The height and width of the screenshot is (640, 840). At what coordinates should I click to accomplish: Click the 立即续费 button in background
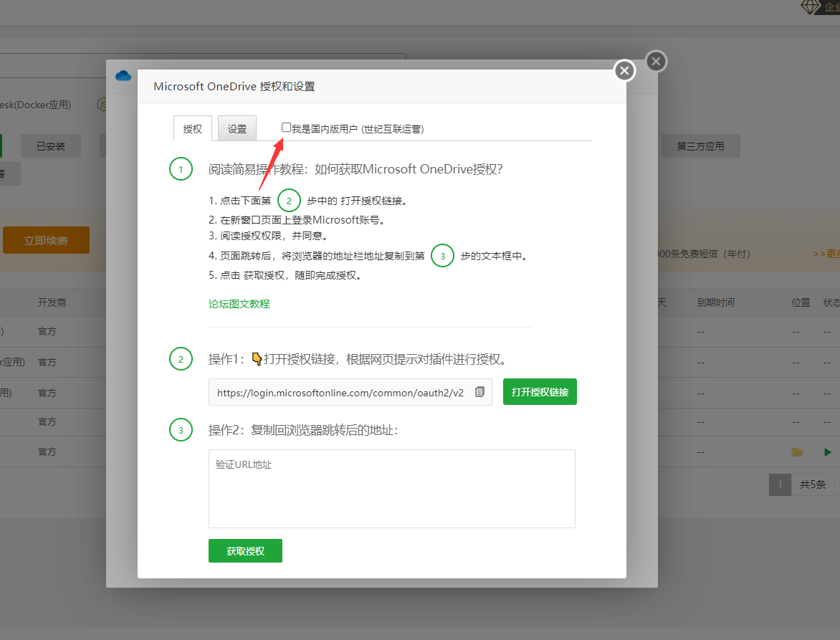[x=46, y=241]
